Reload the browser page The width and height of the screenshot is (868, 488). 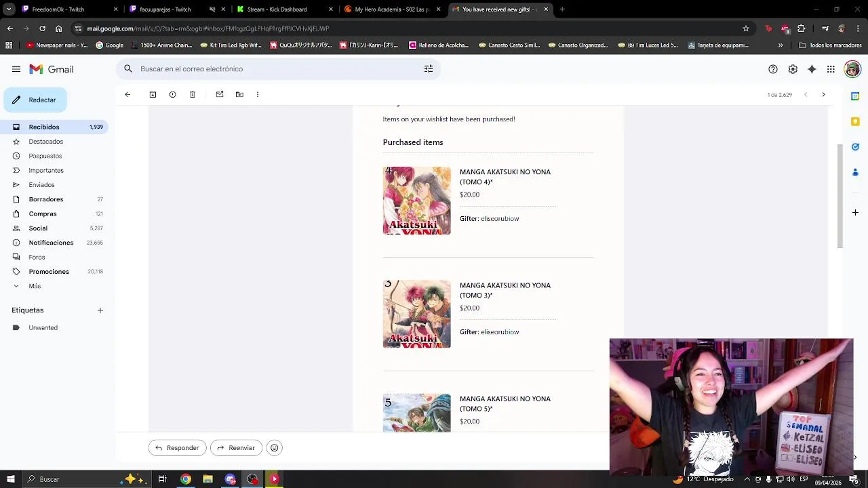tap(42, 28)
